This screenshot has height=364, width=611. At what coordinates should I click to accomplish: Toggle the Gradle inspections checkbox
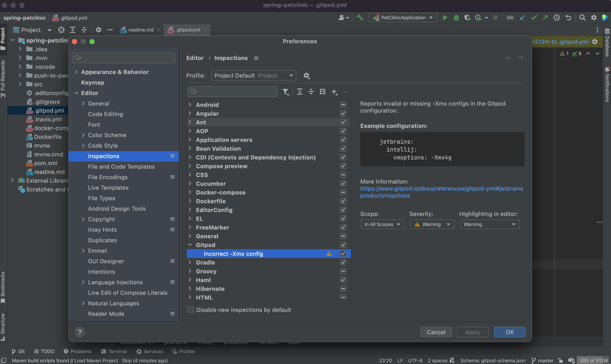click(x=343, y=262)
